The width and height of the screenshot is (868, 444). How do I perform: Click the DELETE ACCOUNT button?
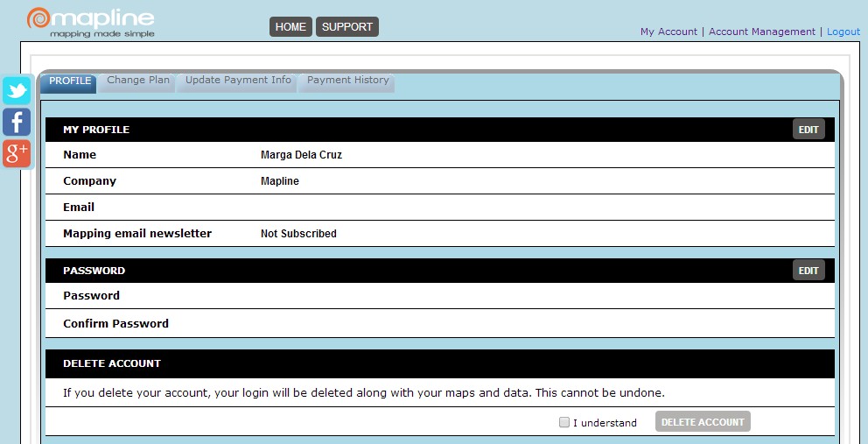[703, 422]
